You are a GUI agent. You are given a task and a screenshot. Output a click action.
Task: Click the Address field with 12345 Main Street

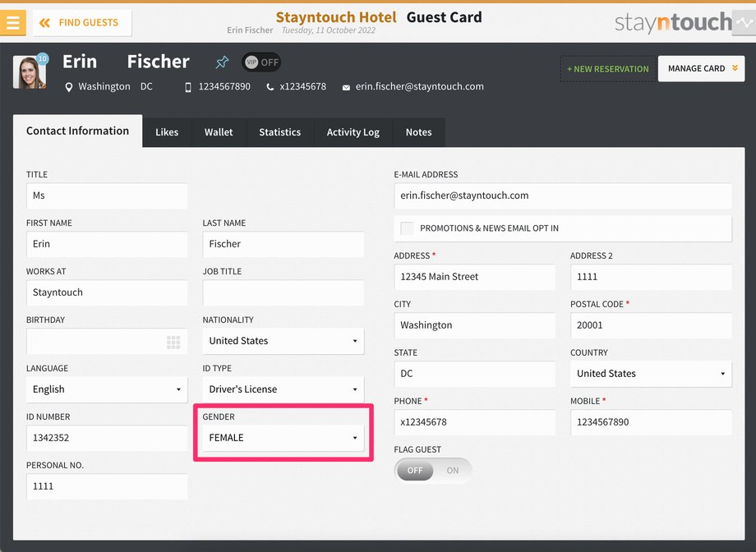pyautogui.click(x=474, y=277)
